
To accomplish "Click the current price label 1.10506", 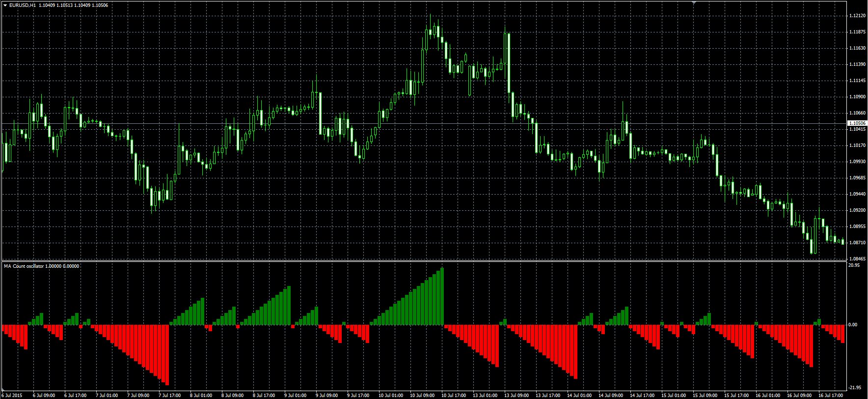I will click(x=857, y=123).
